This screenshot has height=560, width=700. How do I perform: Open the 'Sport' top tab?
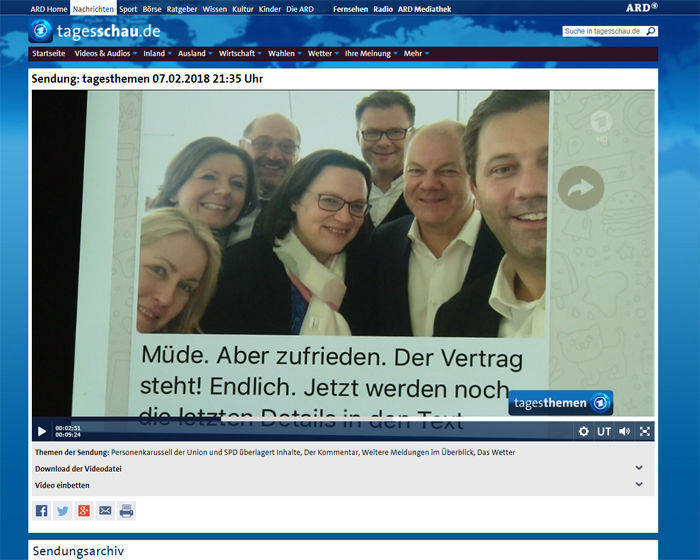(x=128, y=9)
